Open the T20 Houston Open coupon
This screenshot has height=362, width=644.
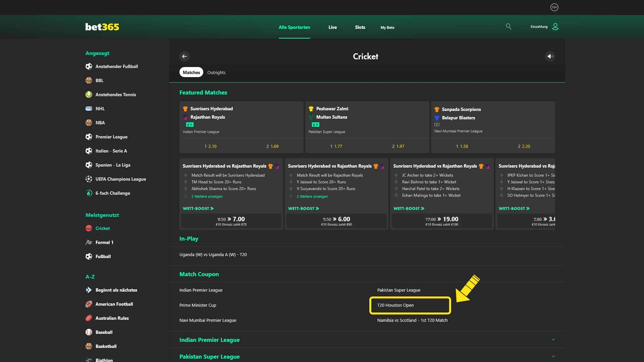(x=395, y=305)
